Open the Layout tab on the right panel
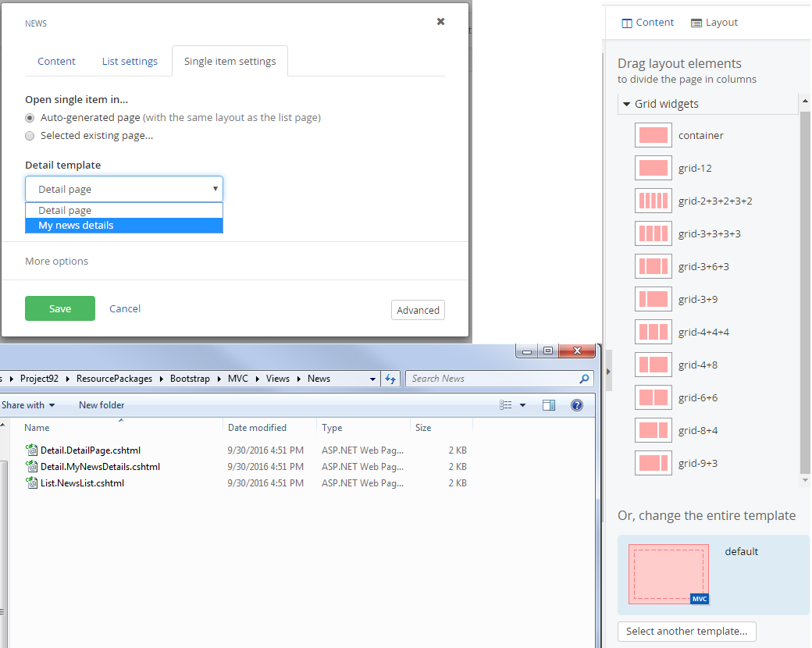812x648 pixels. 714,22
